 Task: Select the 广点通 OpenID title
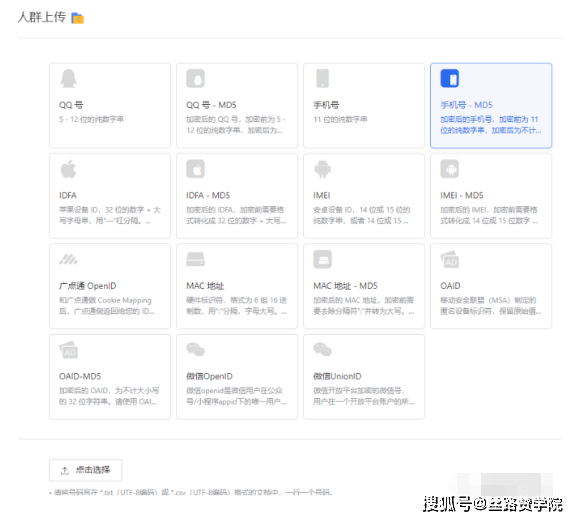88,286
